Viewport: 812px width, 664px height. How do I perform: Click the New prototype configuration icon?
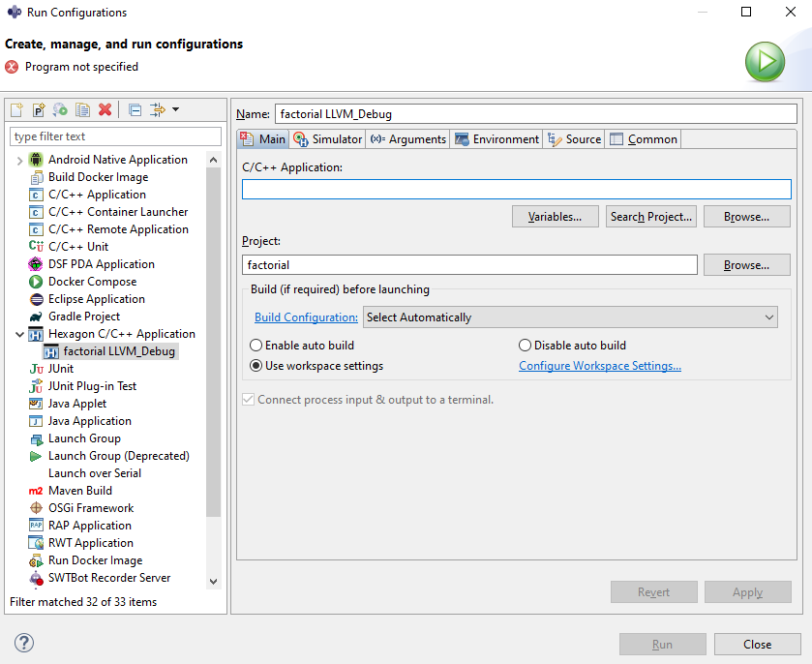39,109
